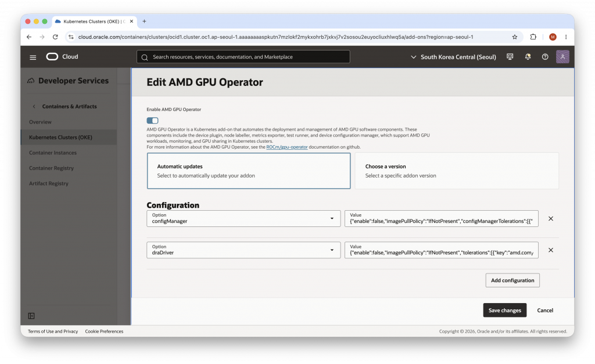Remove the configManager configuration row

tap(551, 218)
